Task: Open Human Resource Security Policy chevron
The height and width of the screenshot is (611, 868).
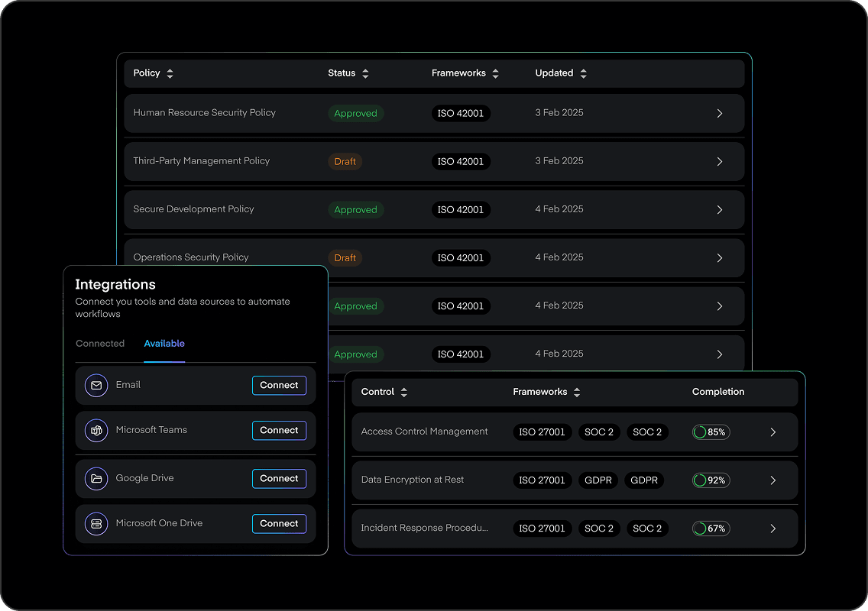Action: point(720,114)
